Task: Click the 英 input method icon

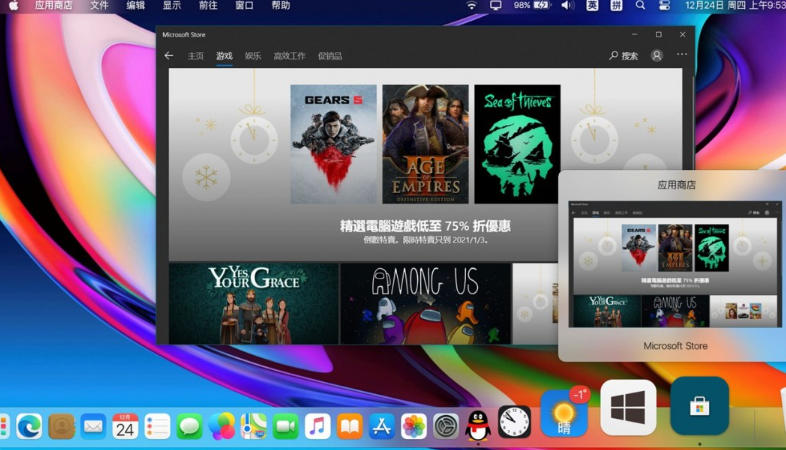Action: (592, 6)
